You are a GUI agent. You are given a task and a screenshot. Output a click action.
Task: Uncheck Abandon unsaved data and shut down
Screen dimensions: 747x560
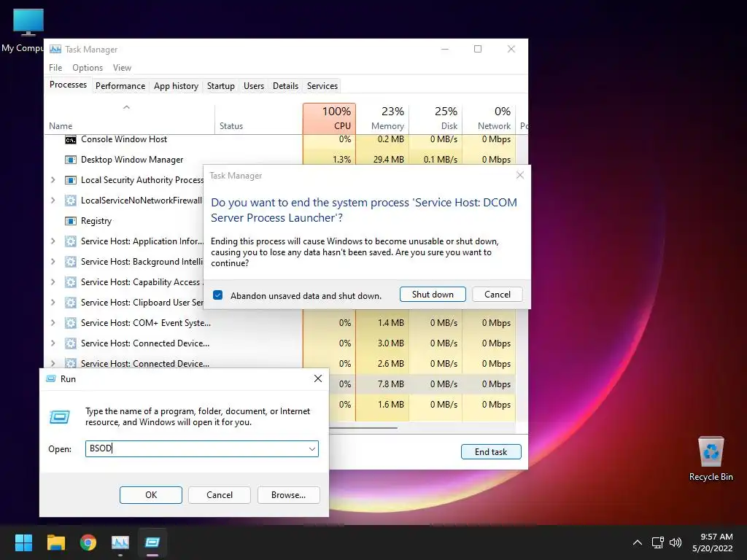coord(217,295)
